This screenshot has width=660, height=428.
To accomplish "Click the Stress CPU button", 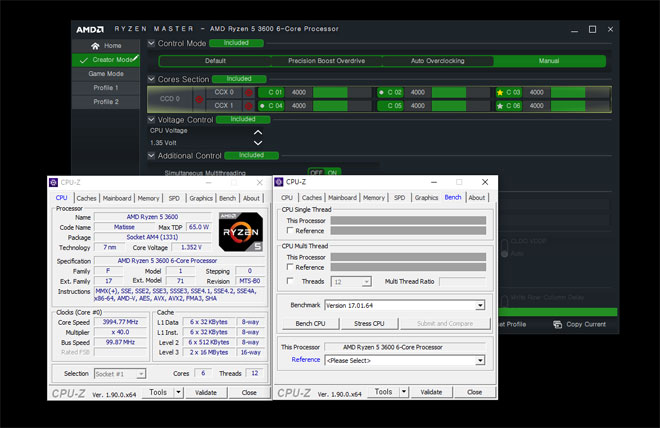I will point(369,323).
